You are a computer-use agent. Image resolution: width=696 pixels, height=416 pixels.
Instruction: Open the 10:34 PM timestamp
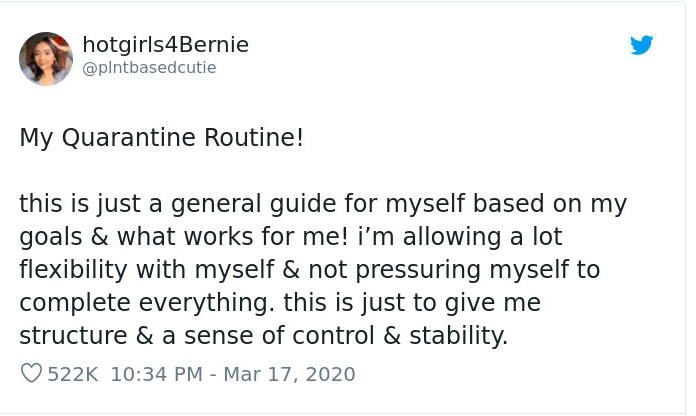pos(157,374)
